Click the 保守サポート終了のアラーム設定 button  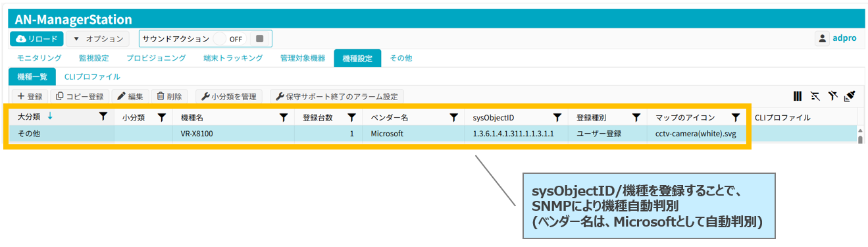click(x=336, y=96)
